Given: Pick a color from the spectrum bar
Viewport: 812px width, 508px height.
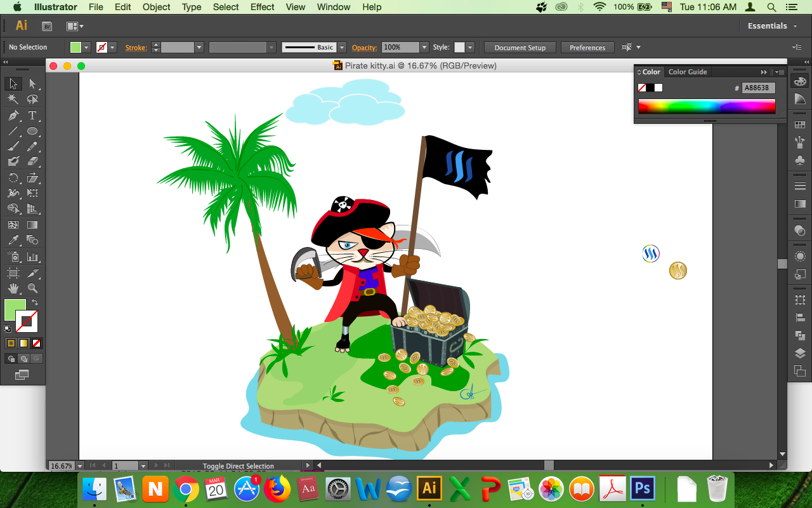Looking at the screenshot, I should point(707,106).
